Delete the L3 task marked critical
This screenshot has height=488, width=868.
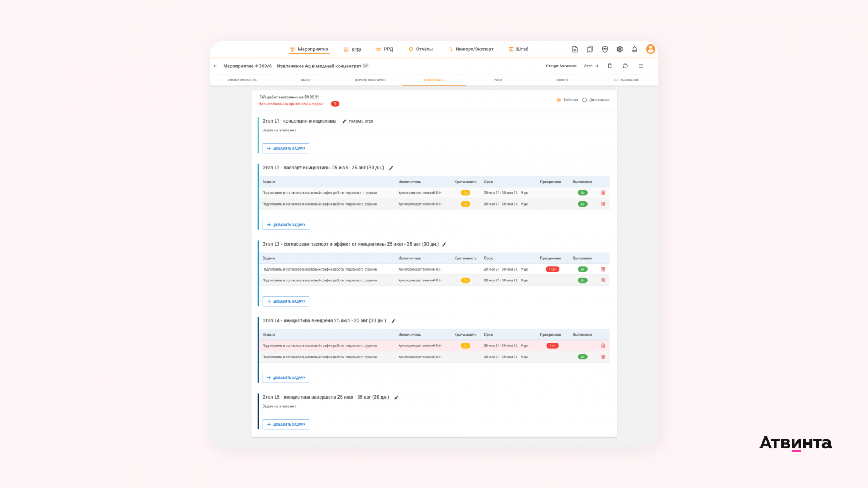[x=603, y=281]
